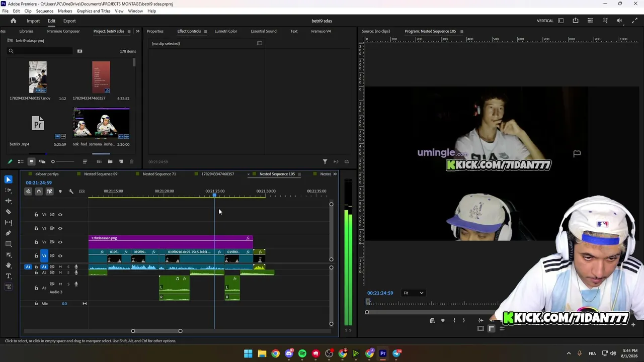
Task: Add a marker in the timeline
Action: 60,192
